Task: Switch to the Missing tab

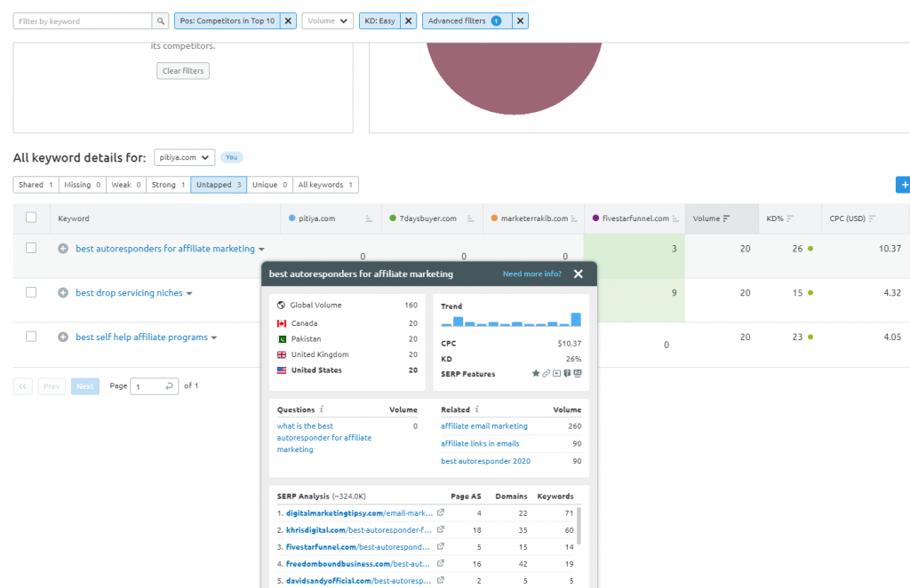Action: tap(83, 185)
